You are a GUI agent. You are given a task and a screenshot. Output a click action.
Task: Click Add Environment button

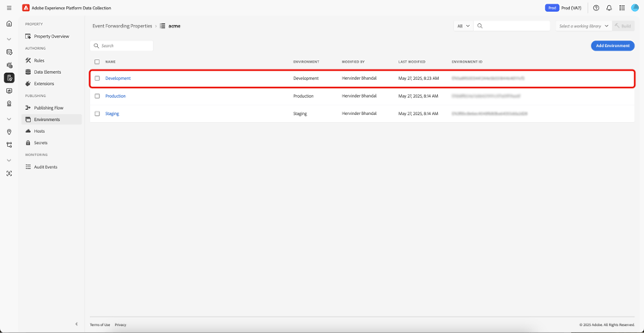pos(612,45)
